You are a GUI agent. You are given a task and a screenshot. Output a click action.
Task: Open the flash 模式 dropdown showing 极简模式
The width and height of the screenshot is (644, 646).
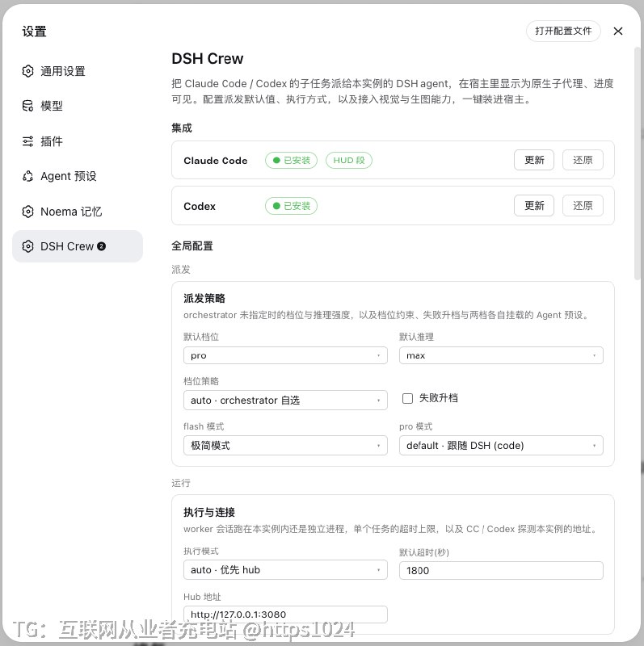point(285,446)
